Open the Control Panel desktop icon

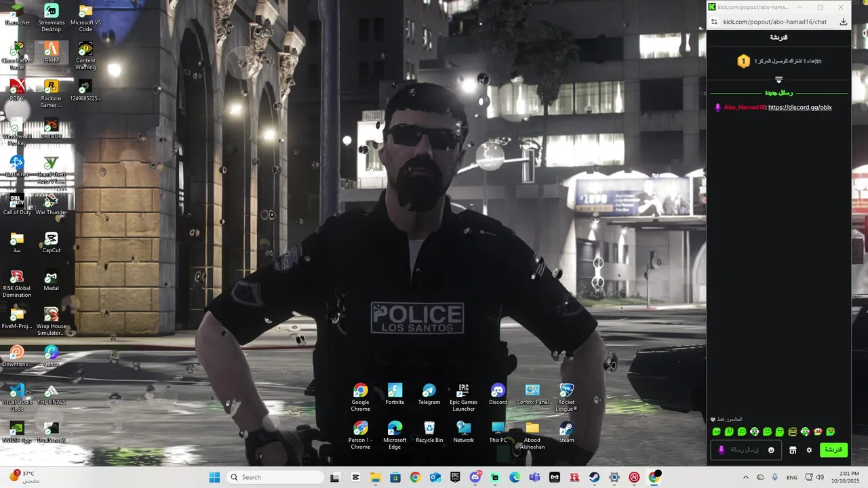coord(532,394)
